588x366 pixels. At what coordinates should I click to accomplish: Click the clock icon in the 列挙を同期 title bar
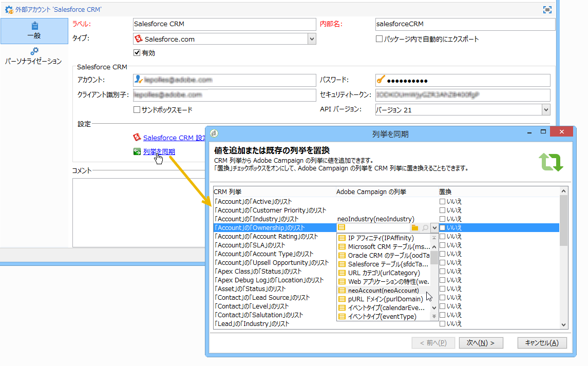click(214, 133)
